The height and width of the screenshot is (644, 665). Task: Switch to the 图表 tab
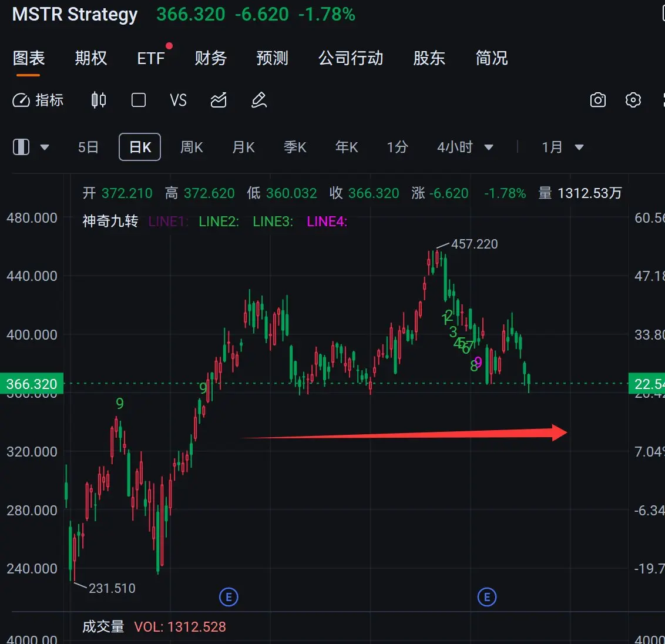tap(28, 58)
